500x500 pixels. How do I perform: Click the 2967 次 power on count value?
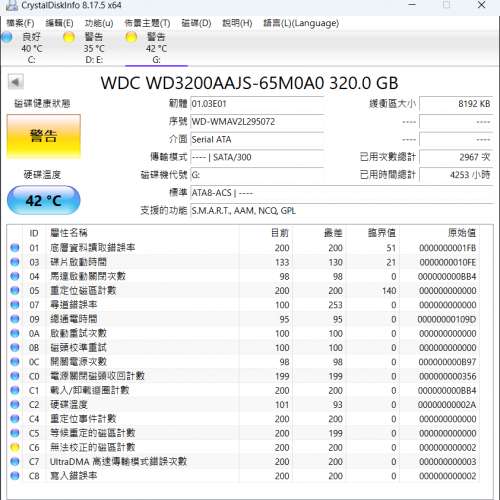tap(456, 157)
